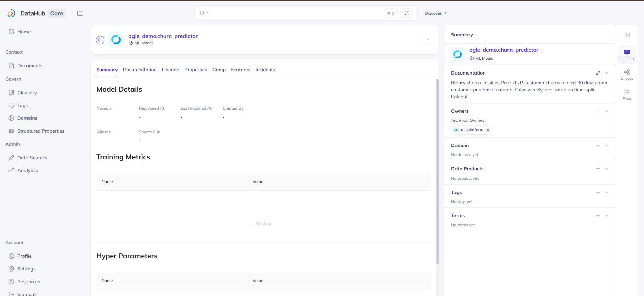Add a tag with the plus icon
This screenshot has height=296, width=644.
pos(598,192)
